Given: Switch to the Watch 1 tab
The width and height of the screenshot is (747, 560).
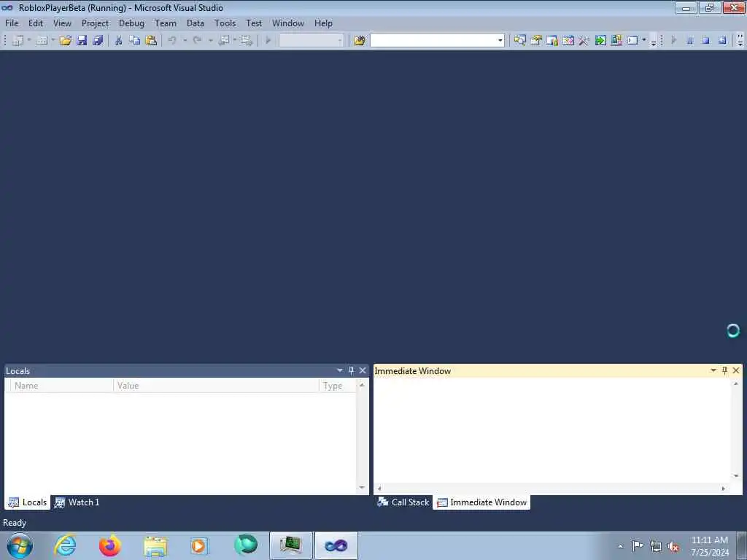Looking at the screenshot, I should 77,502.
